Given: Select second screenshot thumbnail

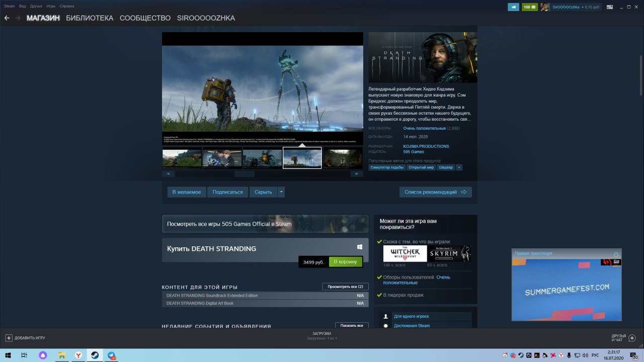Looking at the screenshot, I should [222, 158].
